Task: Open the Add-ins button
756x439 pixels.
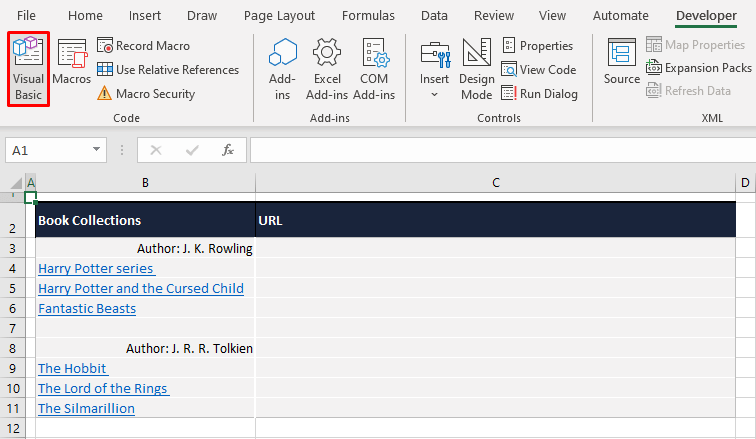Action: click(x=283, y=69)
